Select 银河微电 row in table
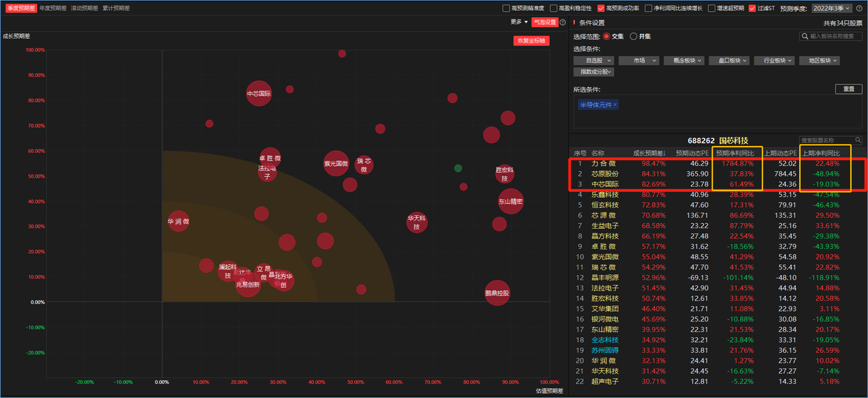This screenshot has width=868, height=398. 717,319
